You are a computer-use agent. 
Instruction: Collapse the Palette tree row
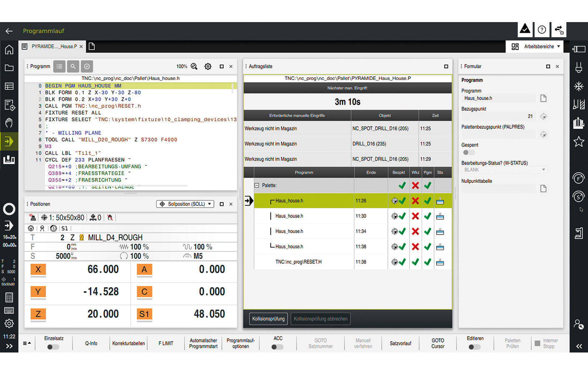pos(257,185)
